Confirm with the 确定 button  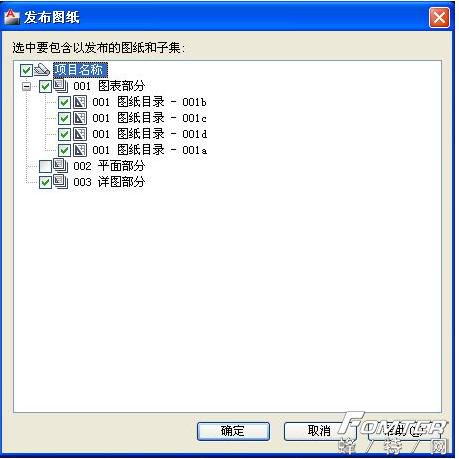tap(233, 431)
